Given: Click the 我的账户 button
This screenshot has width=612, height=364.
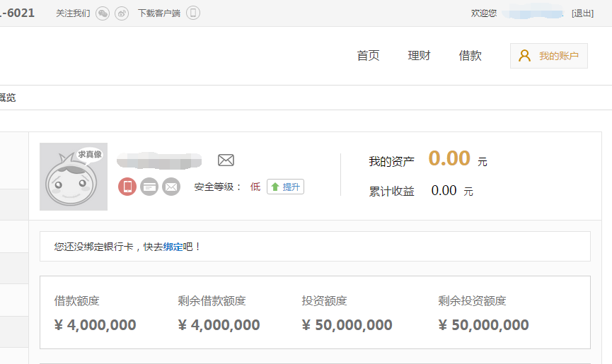Looking at the screenshot, I should pos(549,56).
